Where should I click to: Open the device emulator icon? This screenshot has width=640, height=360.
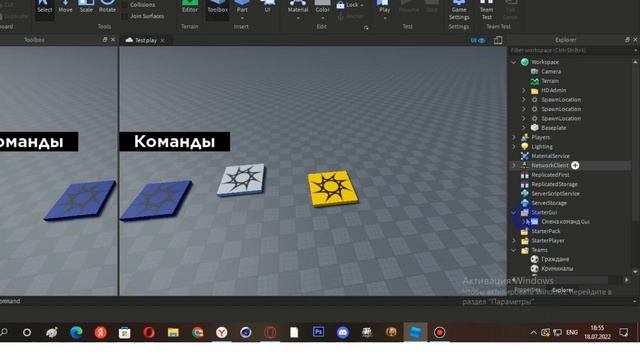click(498, 40)
